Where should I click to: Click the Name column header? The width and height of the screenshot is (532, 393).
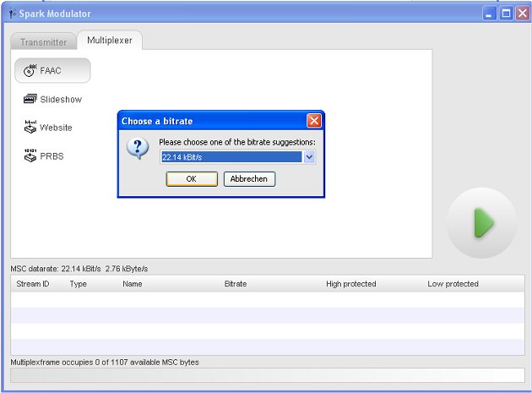click(x=133, y=284)
